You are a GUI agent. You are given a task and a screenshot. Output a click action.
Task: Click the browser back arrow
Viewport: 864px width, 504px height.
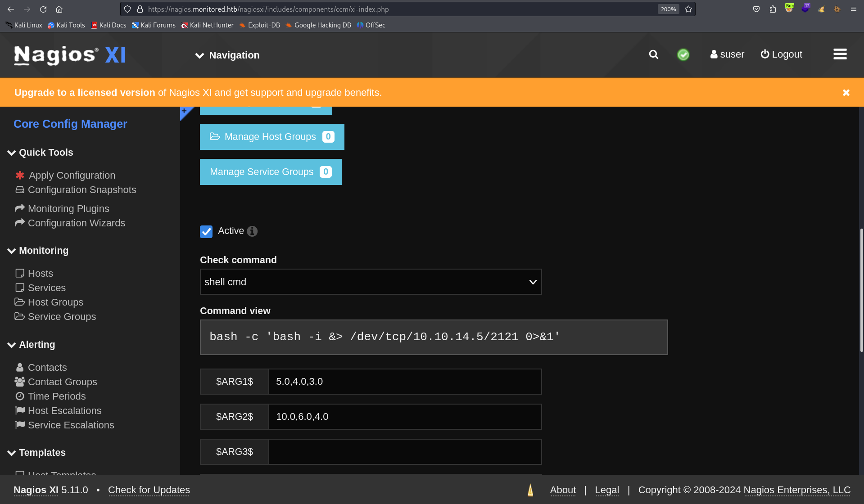click(x=11, y=9)
